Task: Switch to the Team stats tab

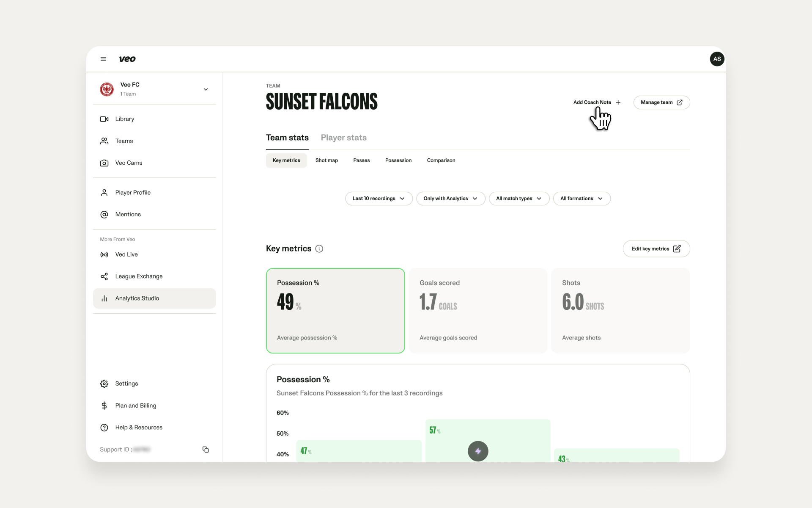Action: (287, 138)
